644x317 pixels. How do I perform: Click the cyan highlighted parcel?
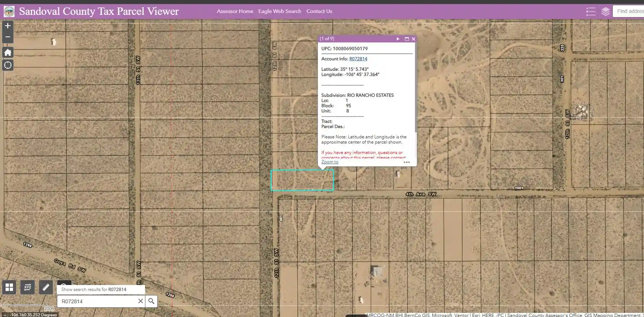click(302, 180)
